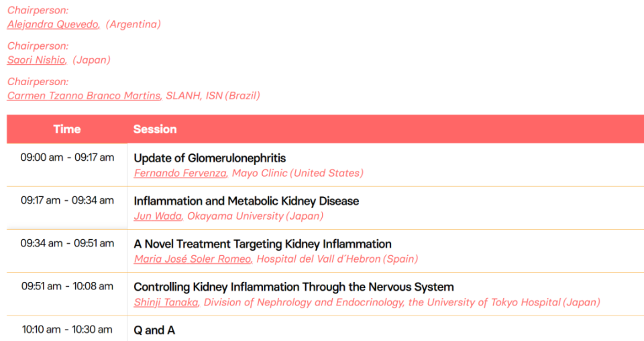Screen dimensions: 644x341
Task: Click the 09:17 am - 09:34 am time slot
Action: [x=67, y=201]
